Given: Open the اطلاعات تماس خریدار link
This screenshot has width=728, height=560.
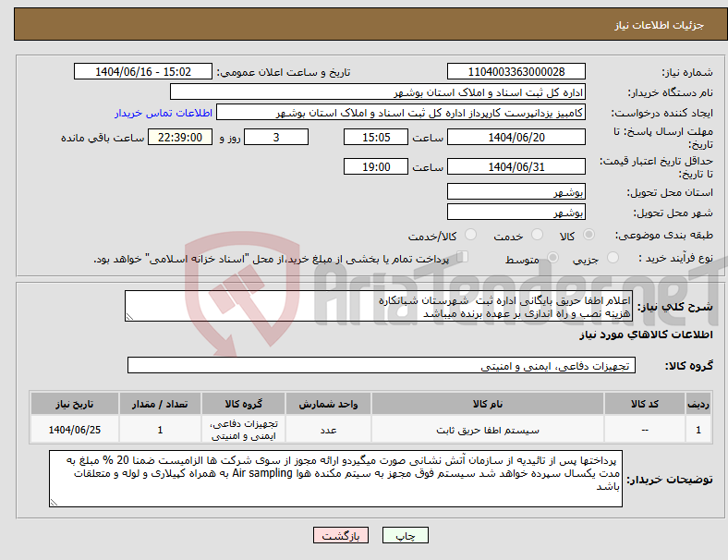Looking at the screenshot, I should 164,113.
